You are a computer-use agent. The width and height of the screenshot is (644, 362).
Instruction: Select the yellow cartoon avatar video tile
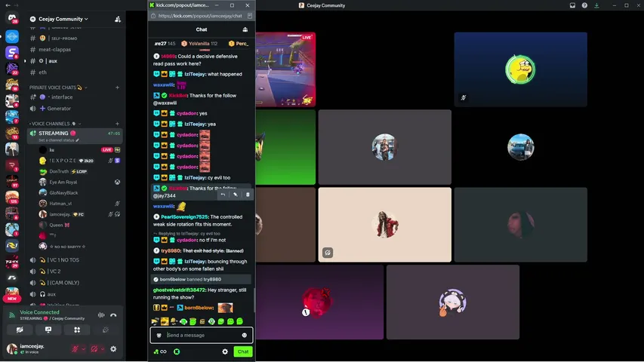pyautogui.click(x=520, y=69)
